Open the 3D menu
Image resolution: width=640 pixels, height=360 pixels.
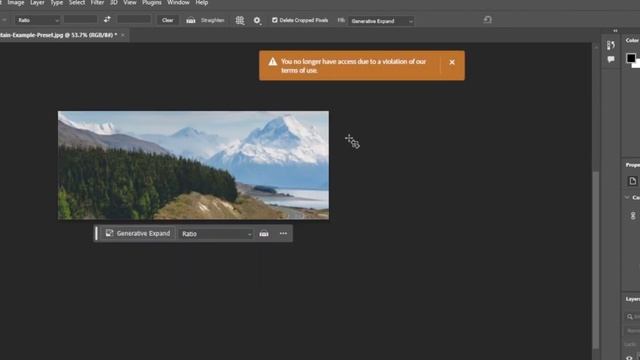[x=114, y=2]
